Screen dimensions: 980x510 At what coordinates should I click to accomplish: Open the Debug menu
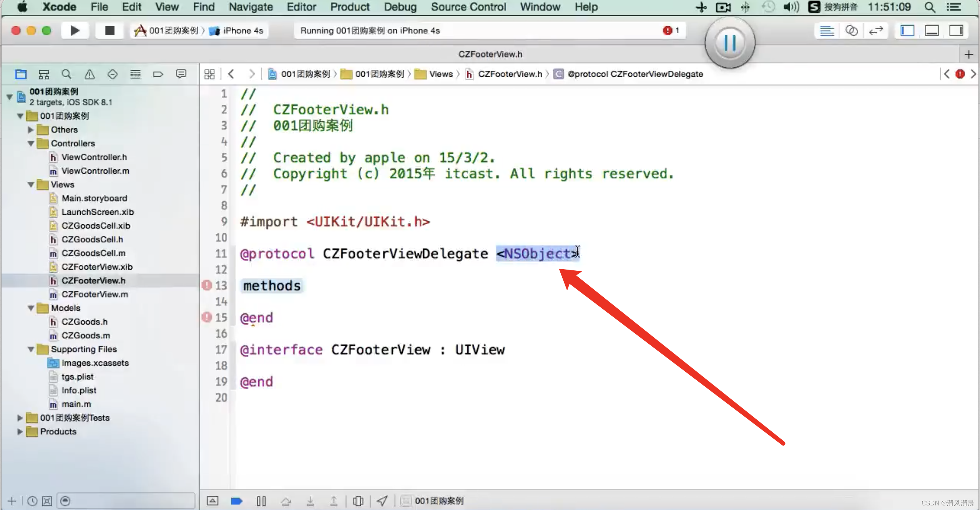[x=400, y=7]
